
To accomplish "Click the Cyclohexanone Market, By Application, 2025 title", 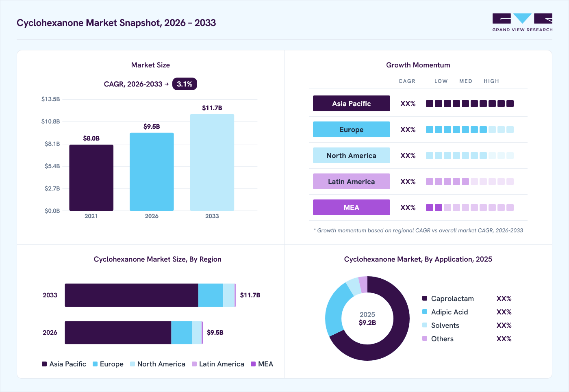I will pyautogui.click(x=418, y=259).
